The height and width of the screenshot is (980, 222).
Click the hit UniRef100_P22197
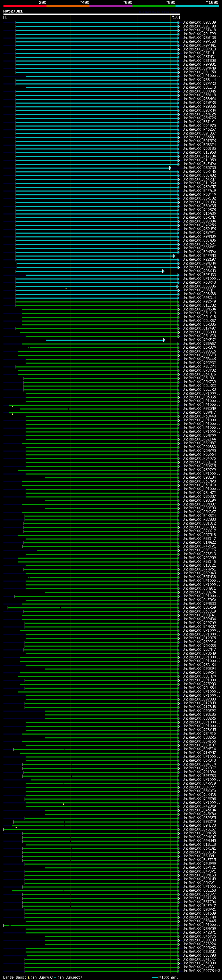(x=199, y=259)
